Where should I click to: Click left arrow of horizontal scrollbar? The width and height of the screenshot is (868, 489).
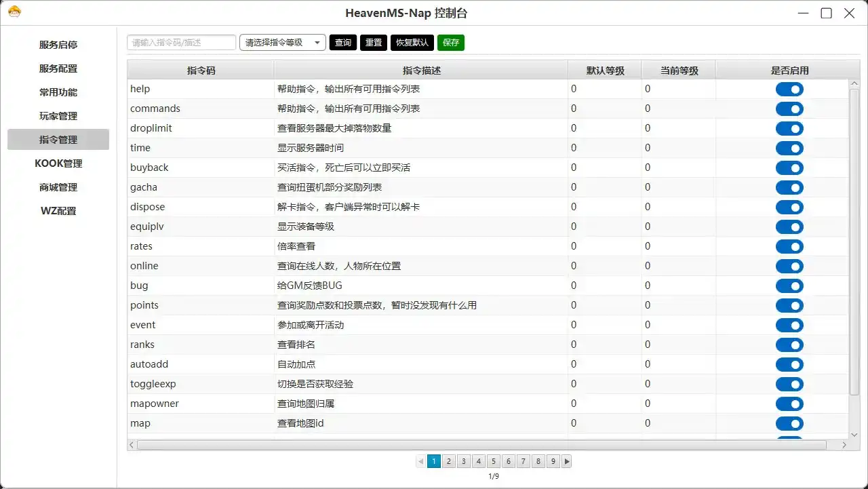pyautogui.click(x=132, y=445)
